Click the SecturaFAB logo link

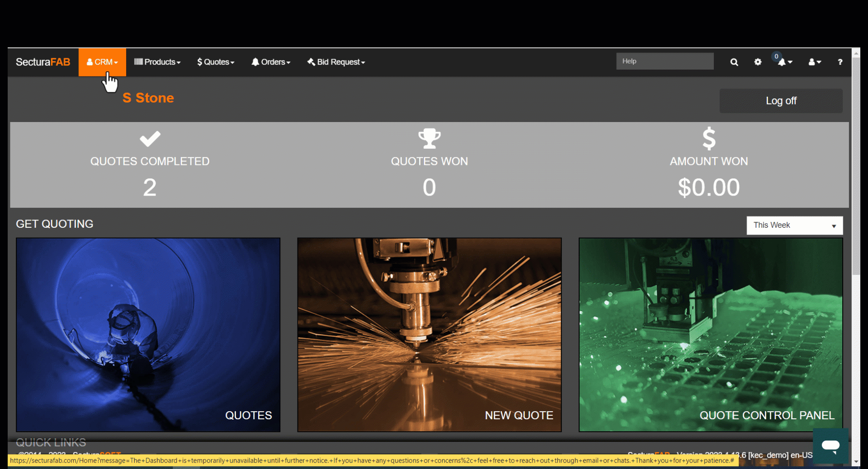point(43,62)
